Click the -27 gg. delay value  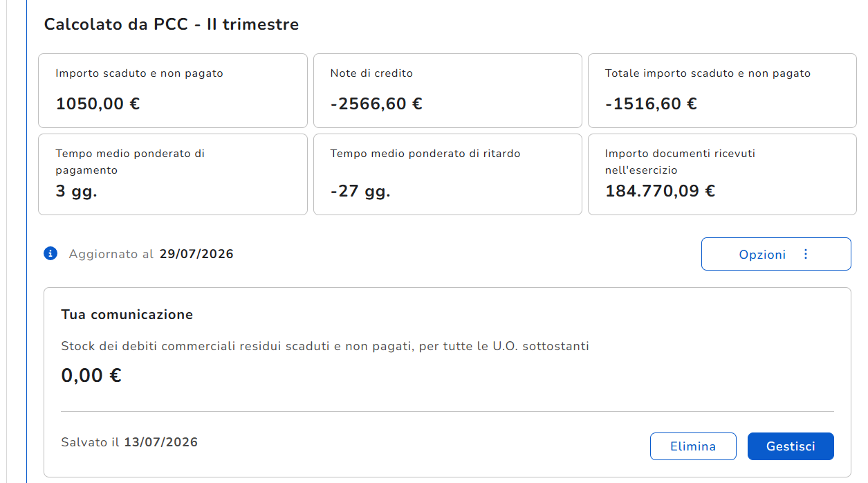tap(360, 192)
